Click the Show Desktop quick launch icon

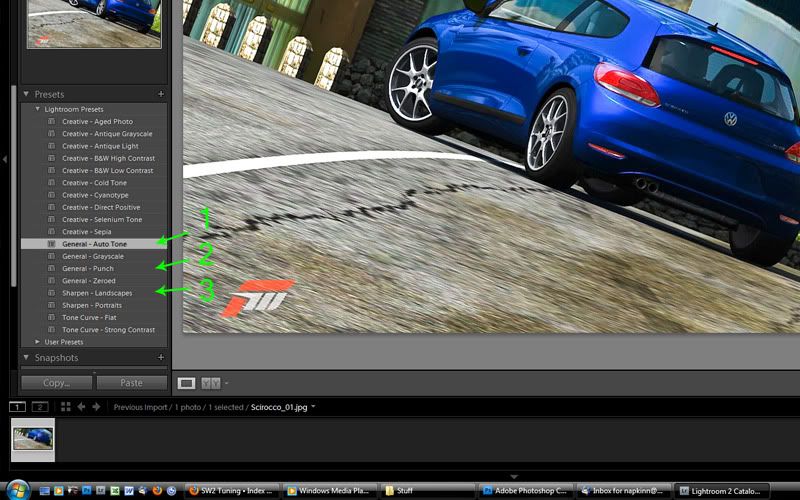point(44,491)
